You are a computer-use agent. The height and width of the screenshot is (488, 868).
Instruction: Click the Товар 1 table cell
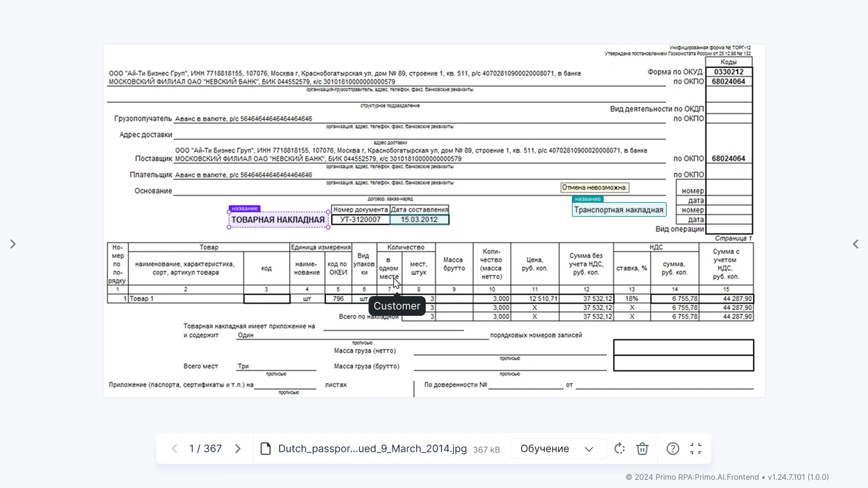[x=186, y=299]
